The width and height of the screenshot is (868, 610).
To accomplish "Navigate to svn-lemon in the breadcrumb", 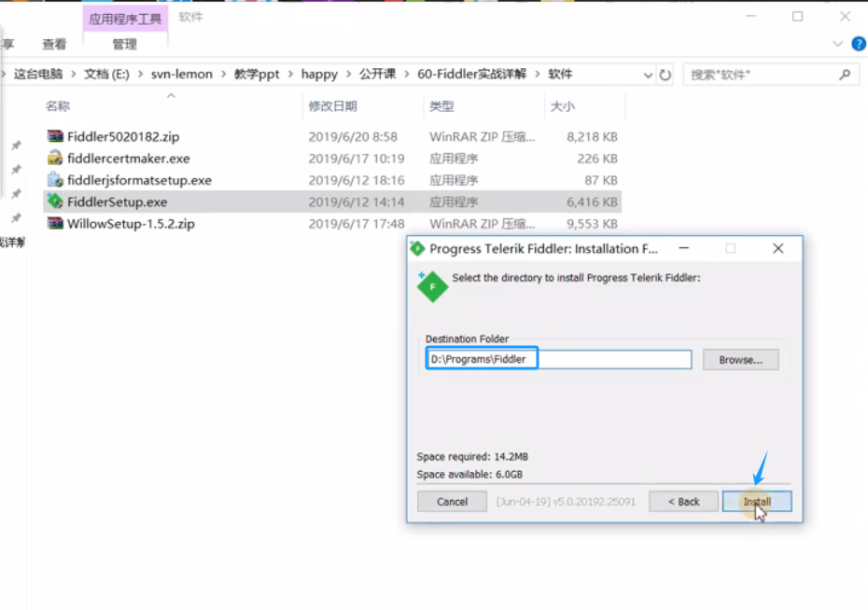I will pos(182,74).
